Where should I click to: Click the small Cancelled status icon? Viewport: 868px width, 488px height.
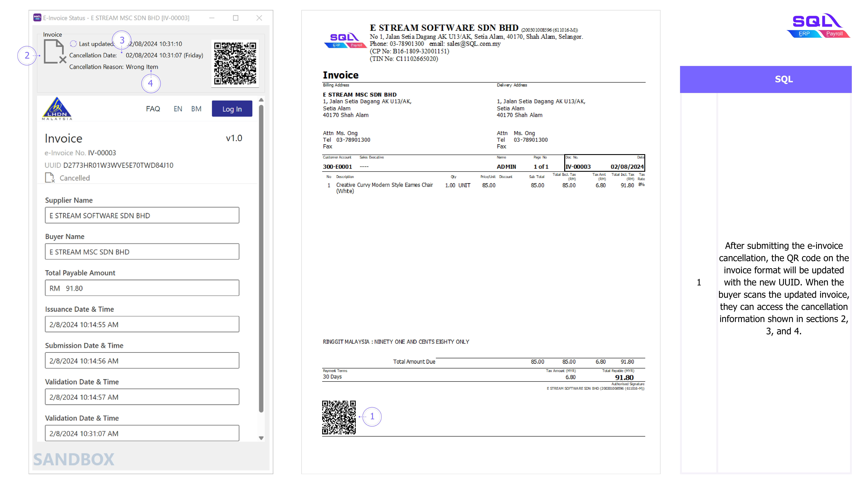49,177
